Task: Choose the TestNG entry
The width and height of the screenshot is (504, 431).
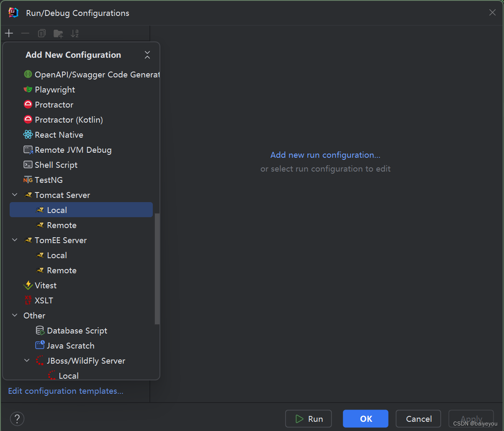Action: click(81, 180)
